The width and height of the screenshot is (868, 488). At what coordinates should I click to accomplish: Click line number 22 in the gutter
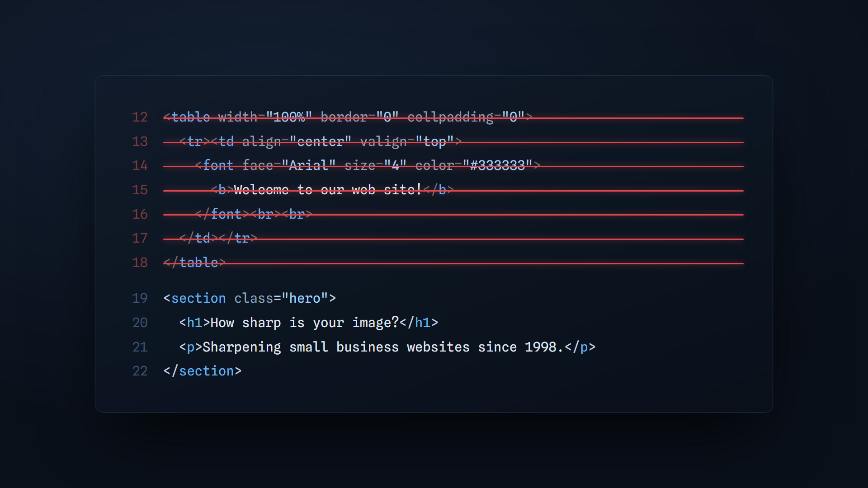[140, 371]
